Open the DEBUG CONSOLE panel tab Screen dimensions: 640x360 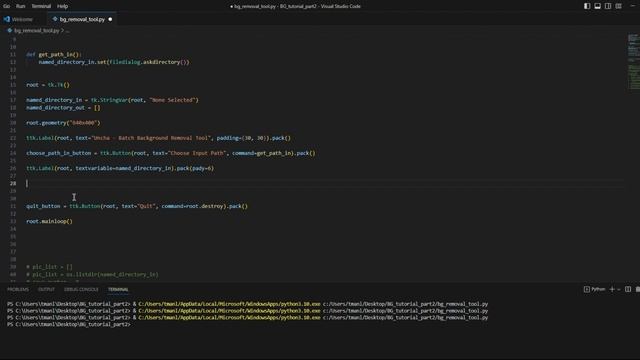tap(81, 289)
